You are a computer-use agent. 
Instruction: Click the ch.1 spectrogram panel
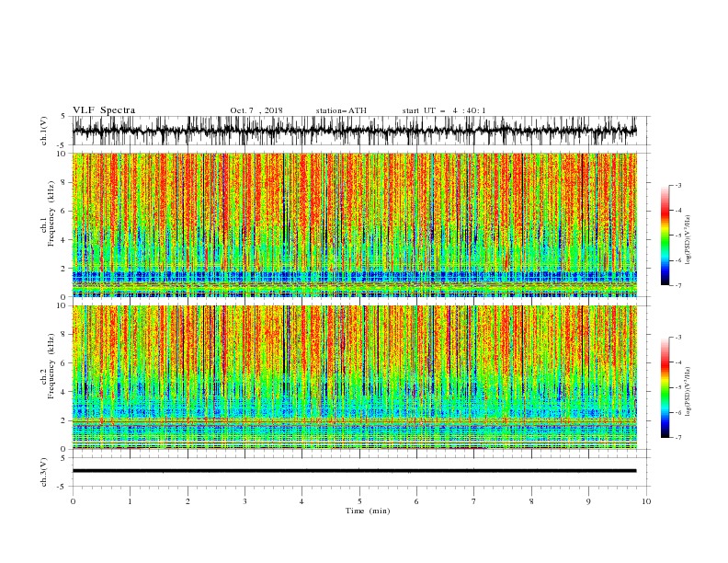pyautogui.click(x=354, y=224)
